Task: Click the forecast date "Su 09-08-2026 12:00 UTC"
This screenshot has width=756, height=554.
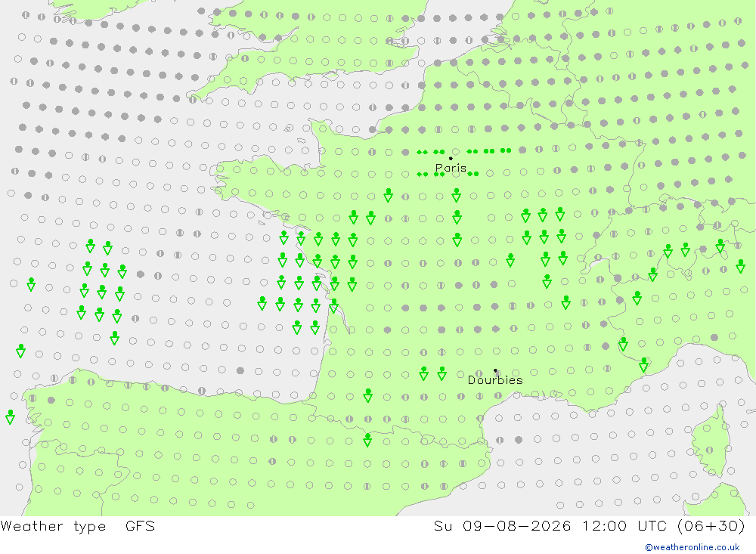Action: tap(550, 526)
